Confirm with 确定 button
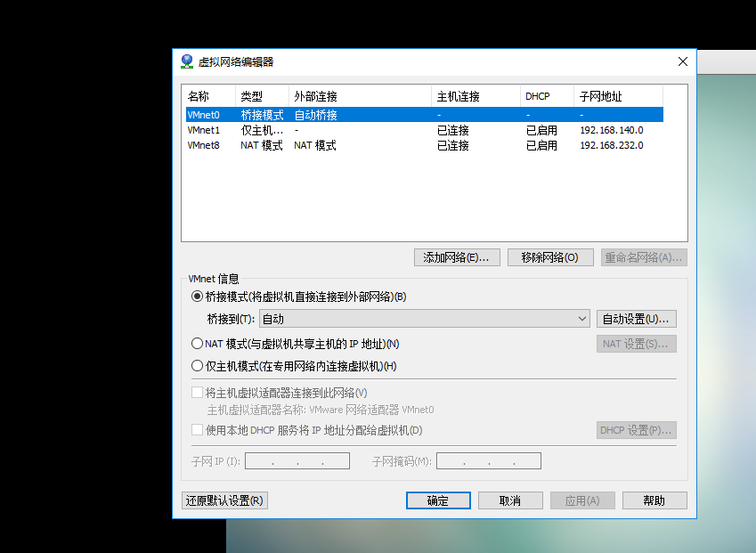 pyautogui.click(x=438, y=500)
